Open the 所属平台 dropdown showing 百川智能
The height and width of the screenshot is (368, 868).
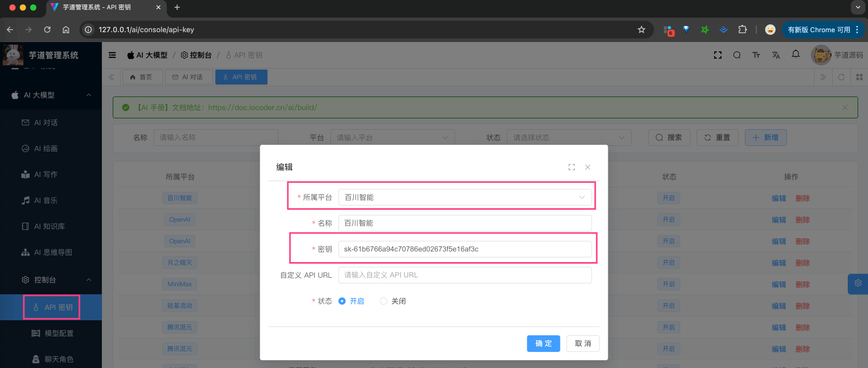click(x=465, y=197)
